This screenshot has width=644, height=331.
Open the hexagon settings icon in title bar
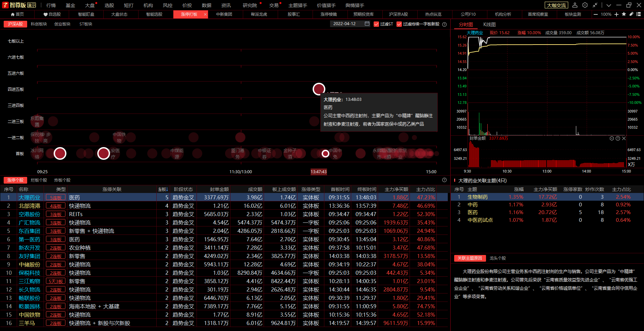(585, 5)
